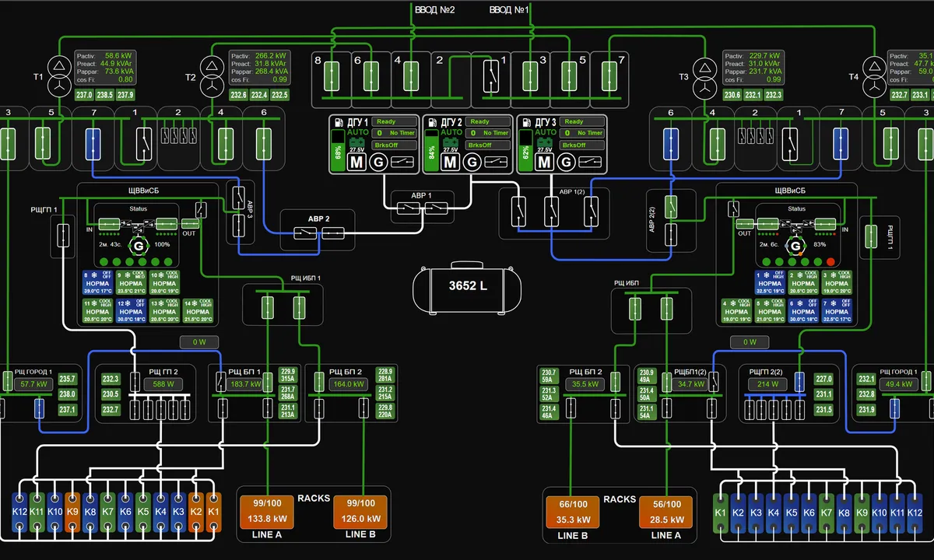Toggle the open switch in АВР 2
The image size is (934, 560).
(x=304, y=233)
